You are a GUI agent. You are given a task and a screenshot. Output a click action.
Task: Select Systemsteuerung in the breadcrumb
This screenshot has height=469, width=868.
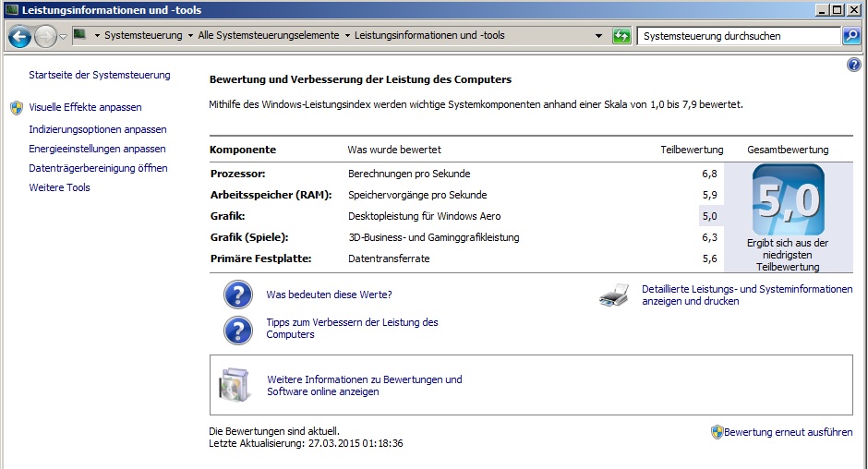click(143, 35)
